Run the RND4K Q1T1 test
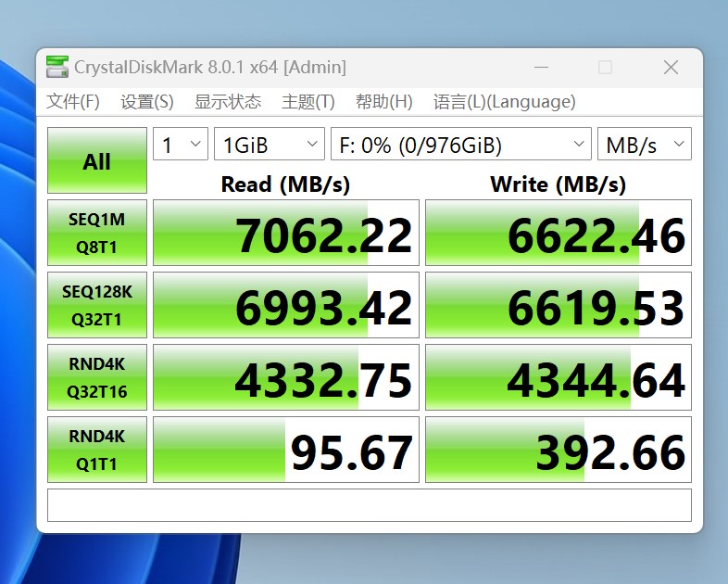The height and width of the screenshot is (584, 728). tap(97, 450)
